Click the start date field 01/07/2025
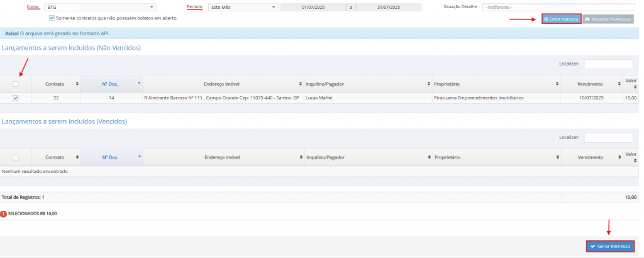 (313, 8)
